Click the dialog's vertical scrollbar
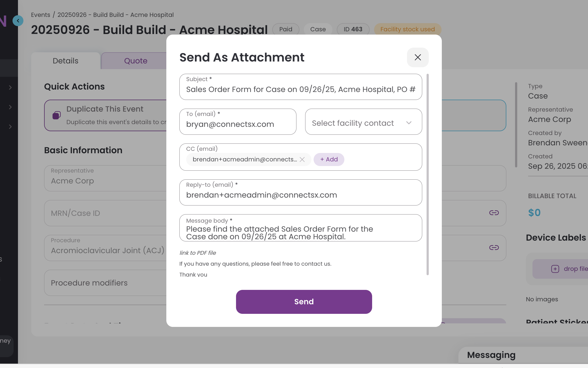Screen dimensions: 588x368 (427, 174)
